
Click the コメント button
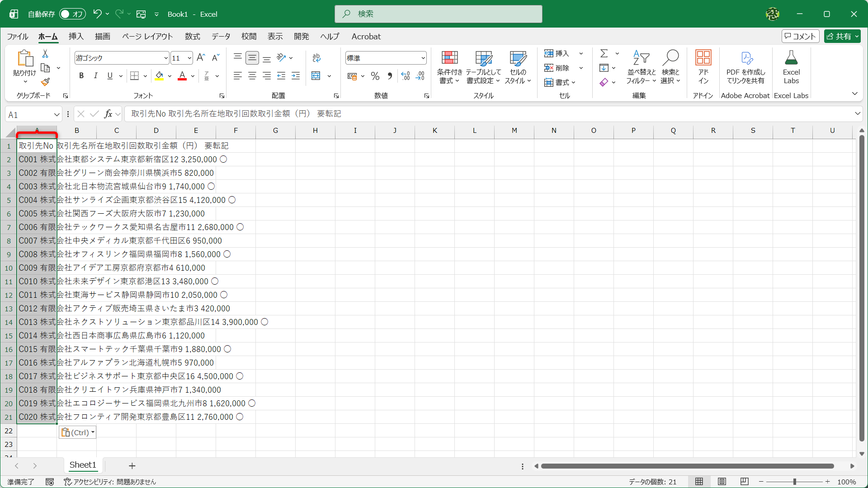pyautogui.click(x=800, y=37)
